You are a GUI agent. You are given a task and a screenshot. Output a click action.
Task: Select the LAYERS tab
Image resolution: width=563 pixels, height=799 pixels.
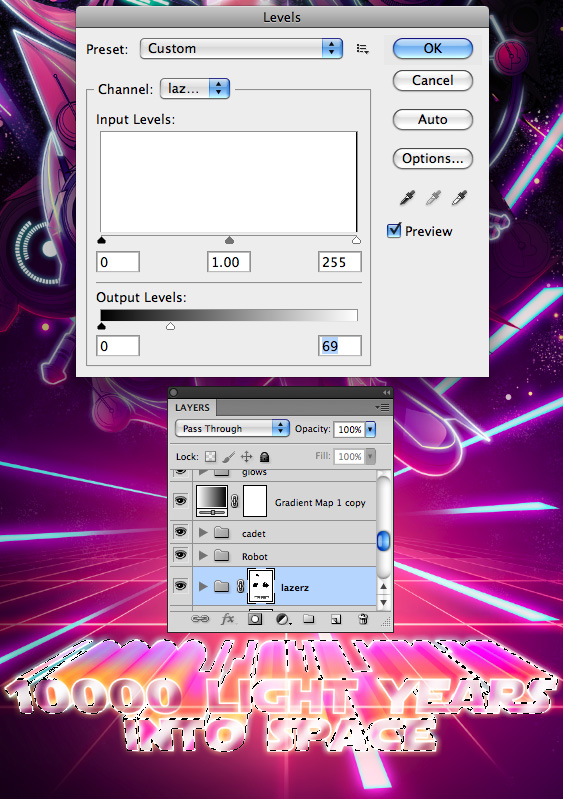[x=193, y=408]
